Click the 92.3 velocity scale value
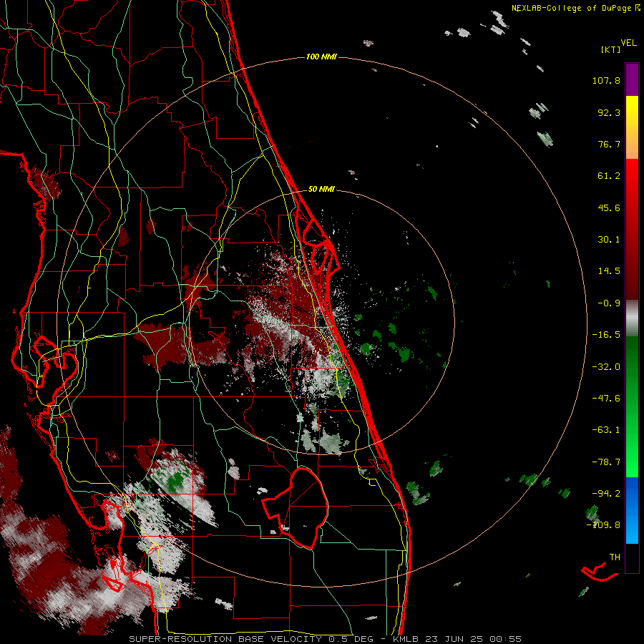Image resolution: width=644 pixels, height=644 pixels. point(609,112)
